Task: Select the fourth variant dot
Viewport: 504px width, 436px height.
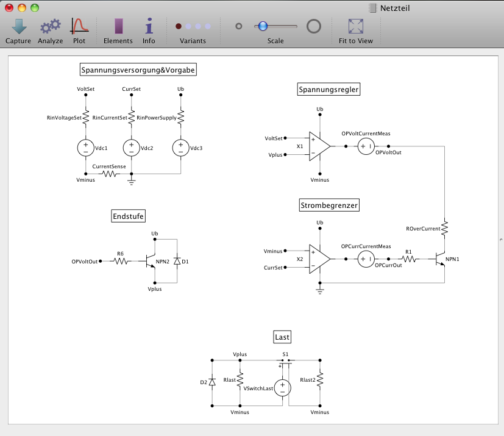Action: click(x=208, y=26)
